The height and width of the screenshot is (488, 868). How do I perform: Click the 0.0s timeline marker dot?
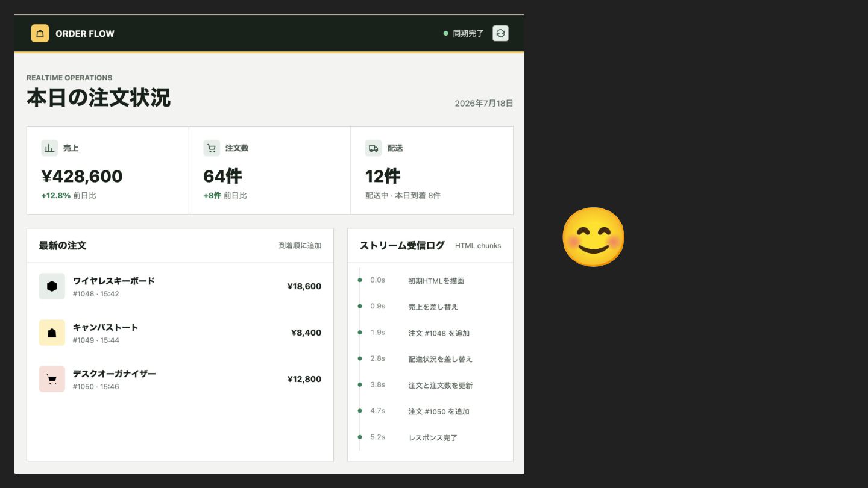360,280
